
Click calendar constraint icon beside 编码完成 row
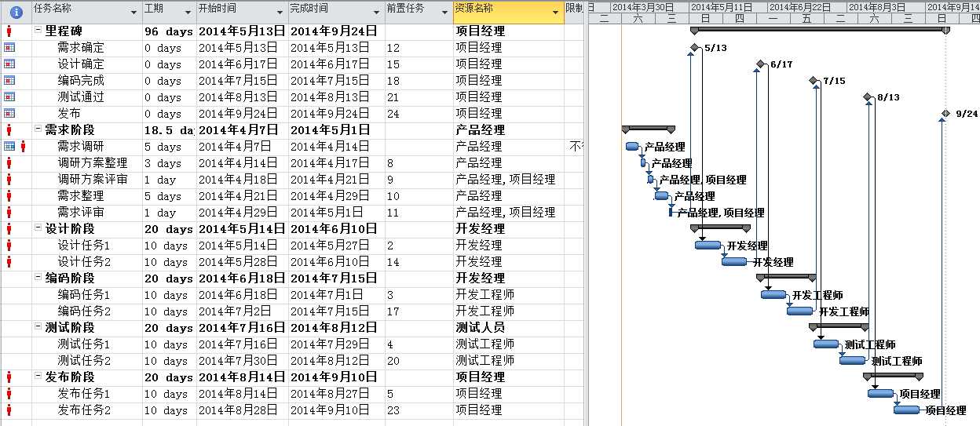9,81
